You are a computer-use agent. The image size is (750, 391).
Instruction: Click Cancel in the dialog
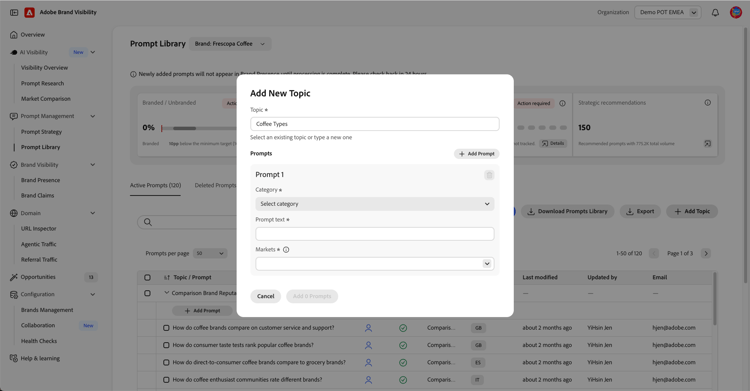[265, 296]
